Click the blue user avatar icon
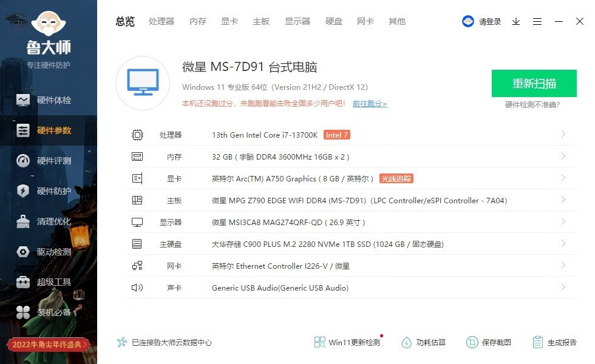This screenshot has width=595, height=364. [x=468, y=21]
